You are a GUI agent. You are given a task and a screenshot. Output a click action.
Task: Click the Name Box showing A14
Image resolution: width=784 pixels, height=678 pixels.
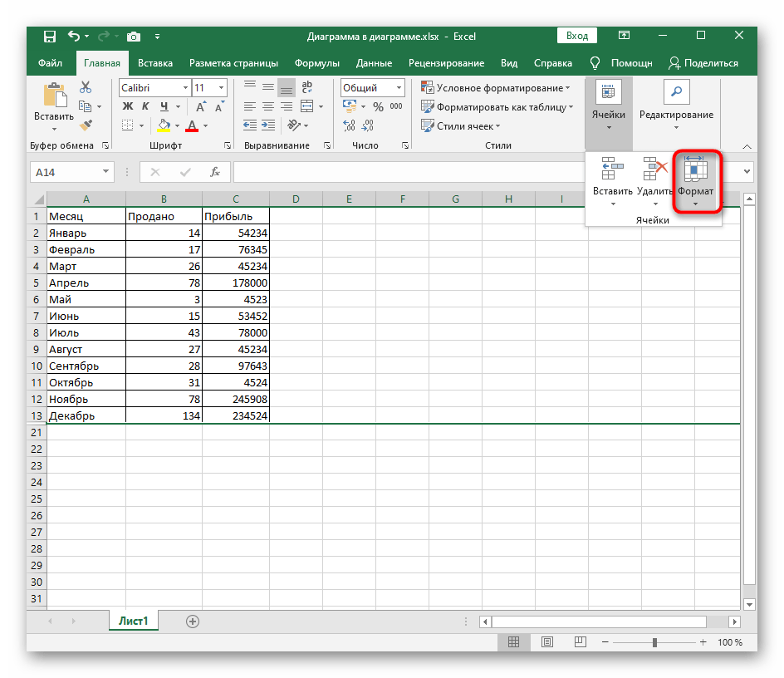[x=65, y=172]
